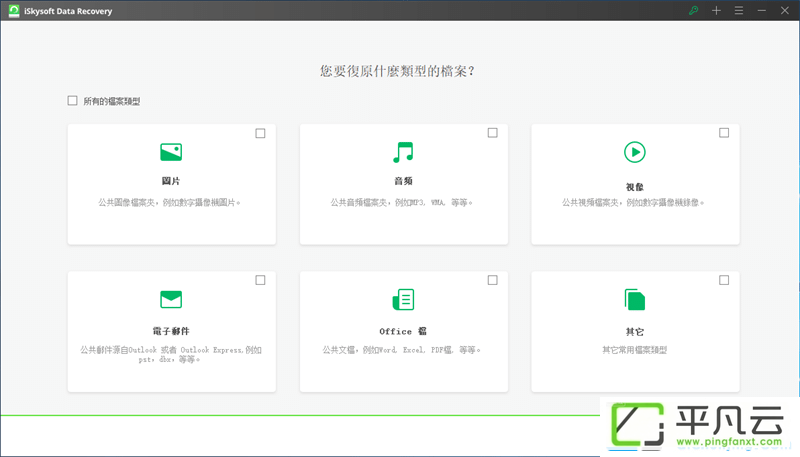800x457 pixels.
Task: Click the 其它常用檔案類型 description
Action: [x=635, y=350]
